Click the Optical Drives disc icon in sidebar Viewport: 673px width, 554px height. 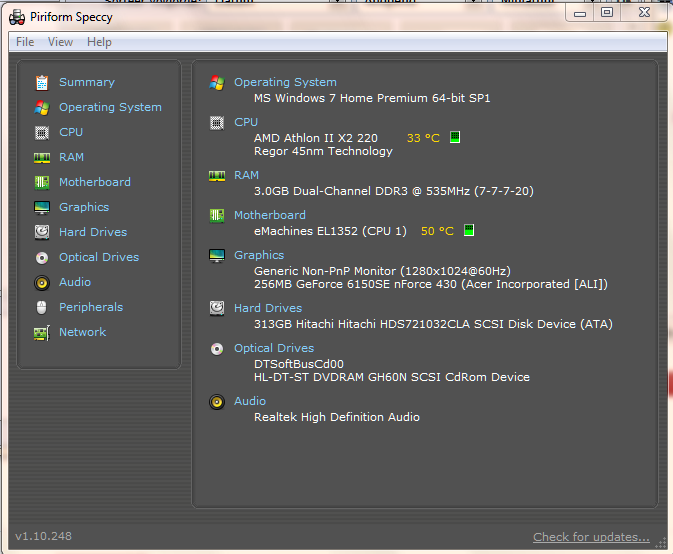click(42, 257)
